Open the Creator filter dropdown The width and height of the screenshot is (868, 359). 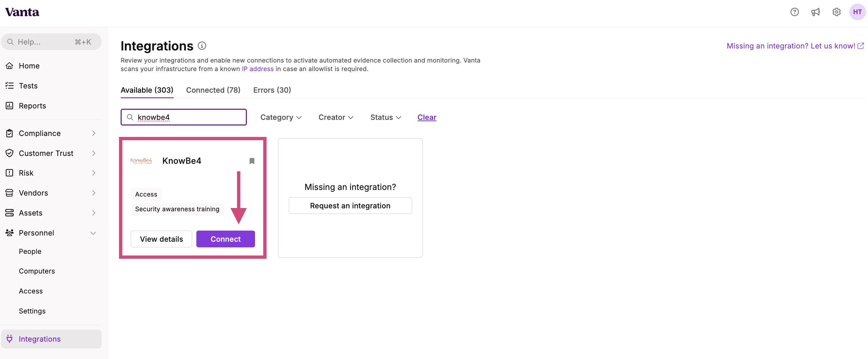tap(336, 117)
